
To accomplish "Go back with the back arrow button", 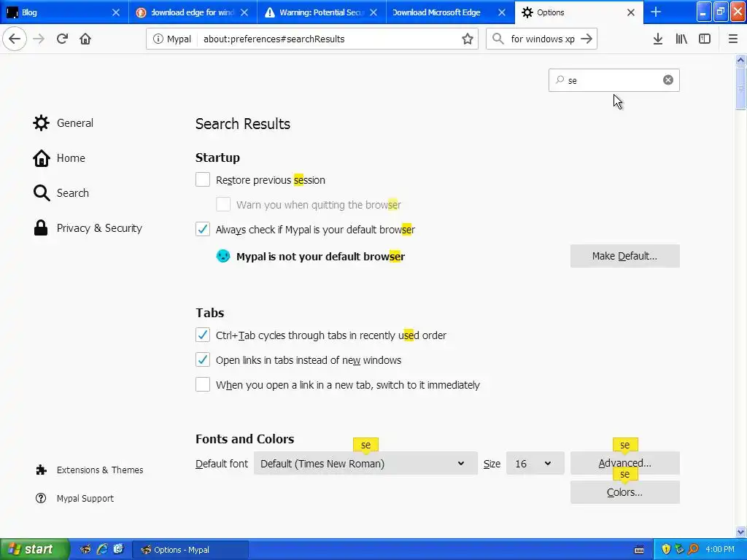I will pos(15,39).
